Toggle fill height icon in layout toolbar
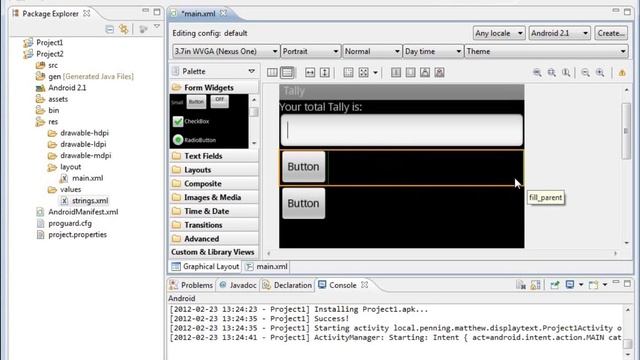640x360 pixels. click(325, 73)
